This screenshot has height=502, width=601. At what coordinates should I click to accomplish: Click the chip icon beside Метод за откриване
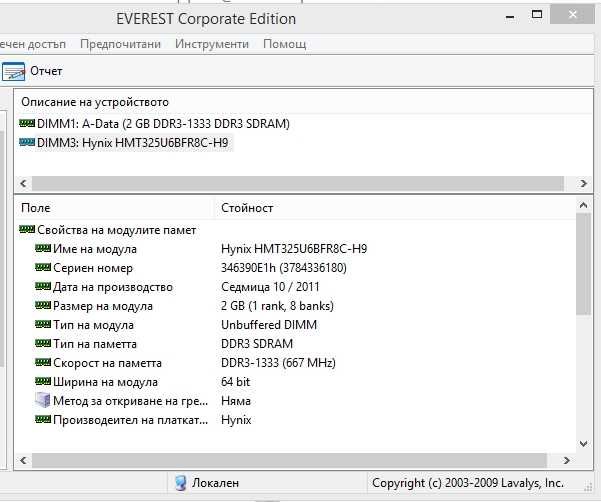tap(43, 400)
